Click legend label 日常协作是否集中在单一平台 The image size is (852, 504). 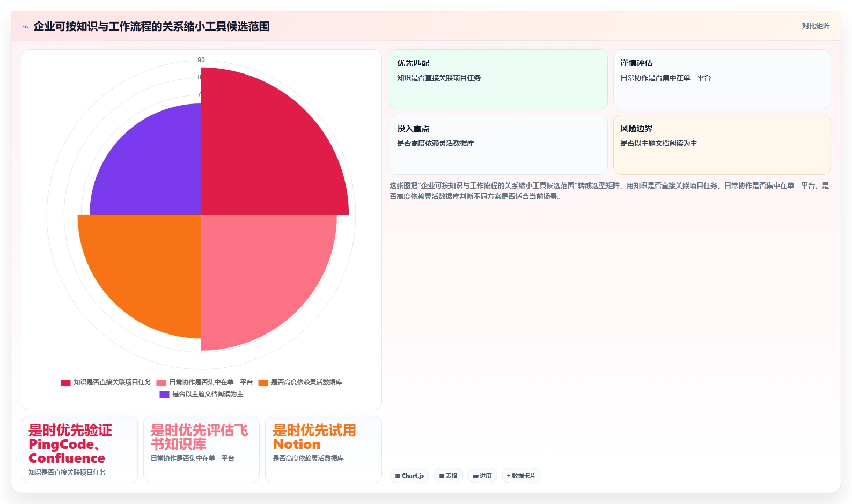pyautogui.click(x=211, y=382)
